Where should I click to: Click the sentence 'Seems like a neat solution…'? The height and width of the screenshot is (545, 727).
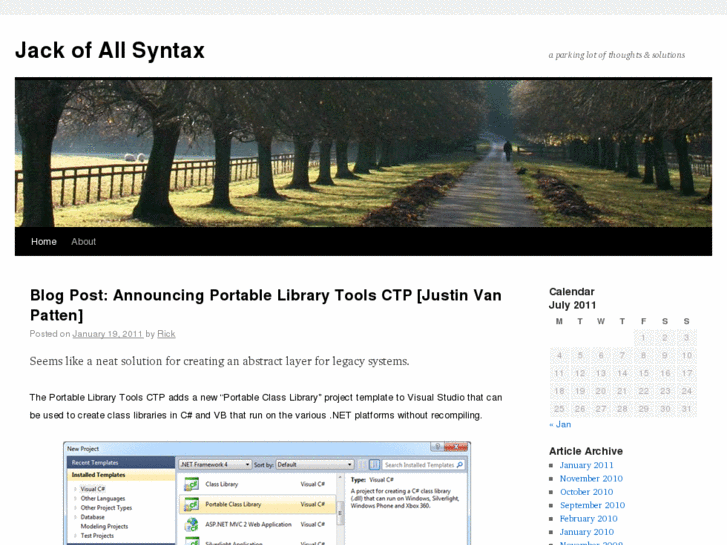(219, 361)
